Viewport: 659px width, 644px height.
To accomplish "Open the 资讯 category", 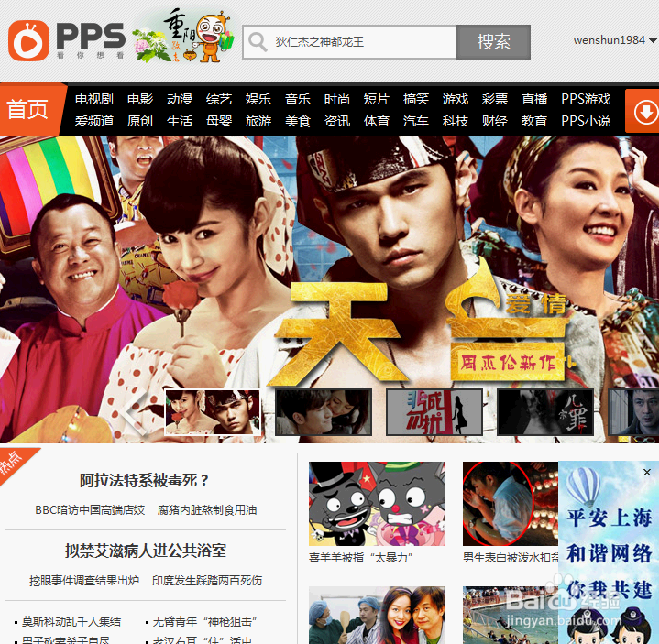I will (x=337, y=121).
